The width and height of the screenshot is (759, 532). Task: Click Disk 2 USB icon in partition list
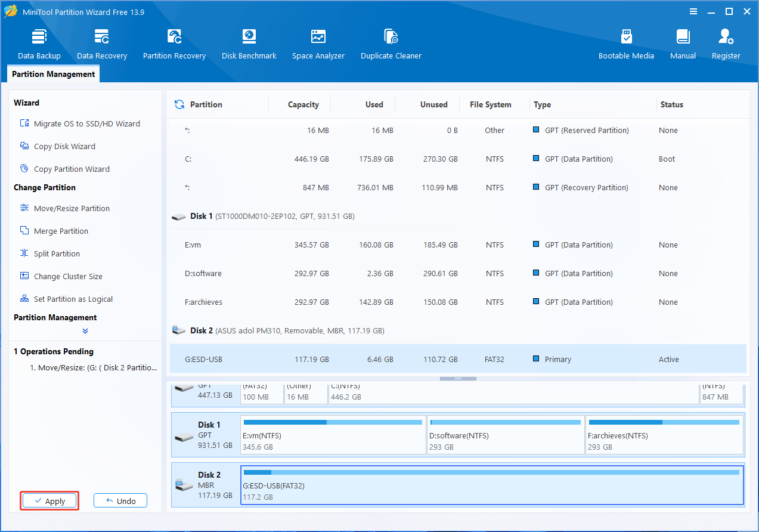point(178,330)
